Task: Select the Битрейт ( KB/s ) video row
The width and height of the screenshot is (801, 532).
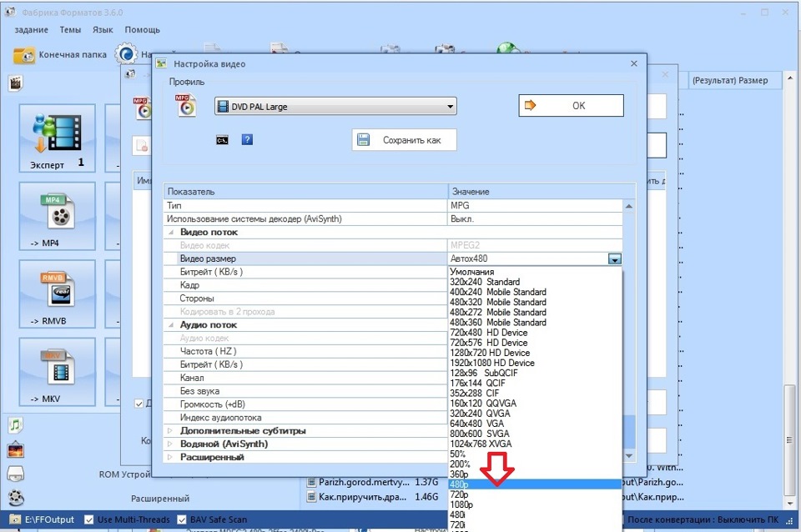Action: [305, 272]
